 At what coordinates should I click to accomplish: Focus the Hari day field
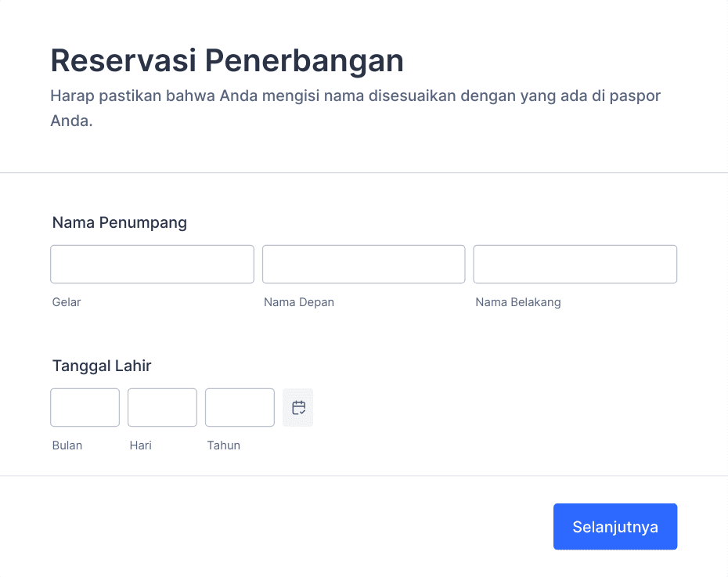pos(163,408)
